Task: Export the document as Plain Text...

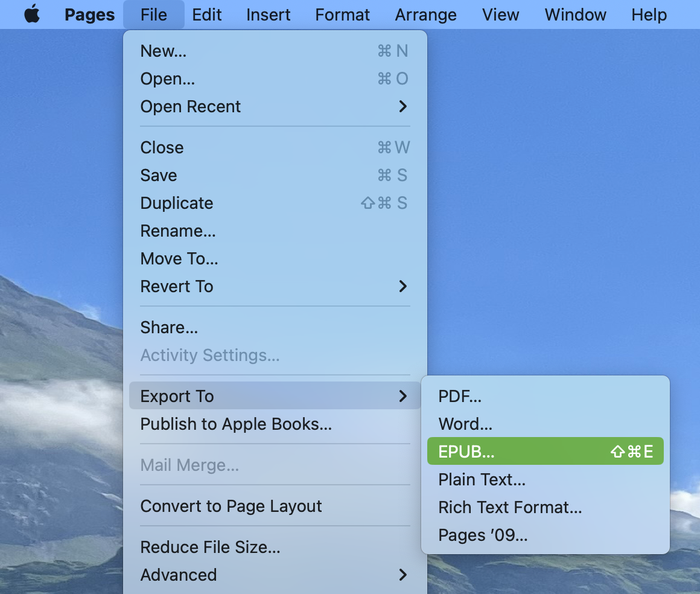Action: coord(545,479)
